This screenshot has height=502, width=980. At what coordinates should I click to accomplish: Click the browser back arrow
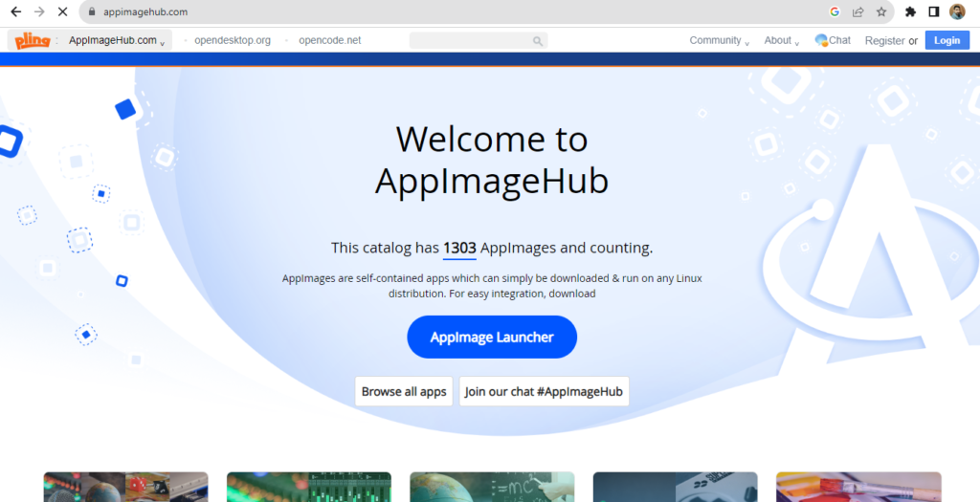pos(15,12)
